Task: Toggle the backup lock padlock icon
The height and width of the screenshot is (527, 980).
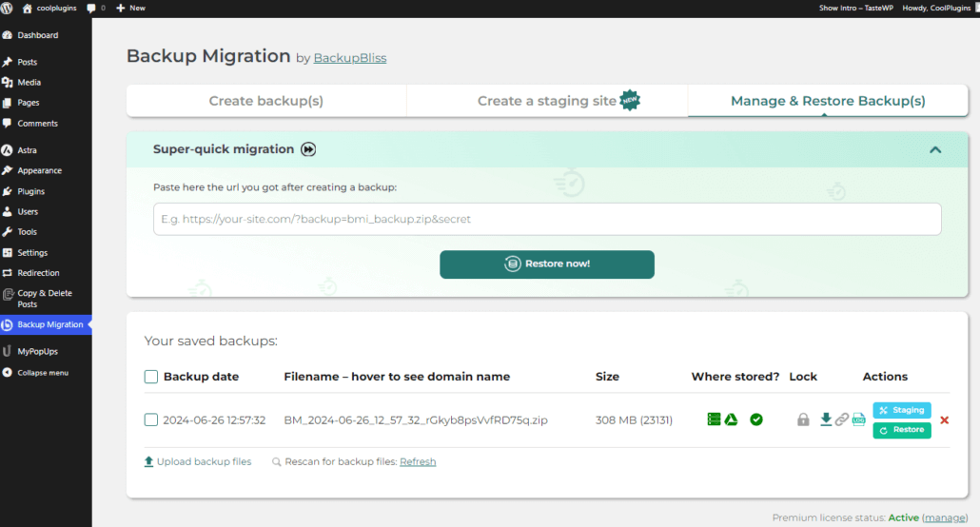Action: tap(803, 420)
